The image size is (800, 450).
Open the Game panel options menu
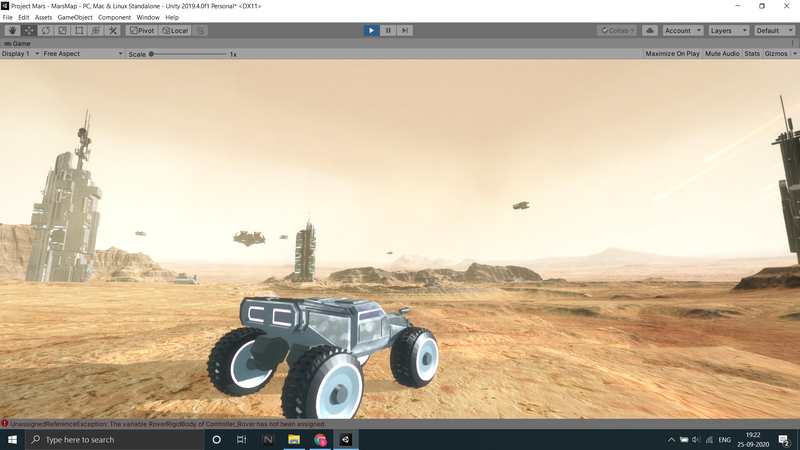coord(792,43)
